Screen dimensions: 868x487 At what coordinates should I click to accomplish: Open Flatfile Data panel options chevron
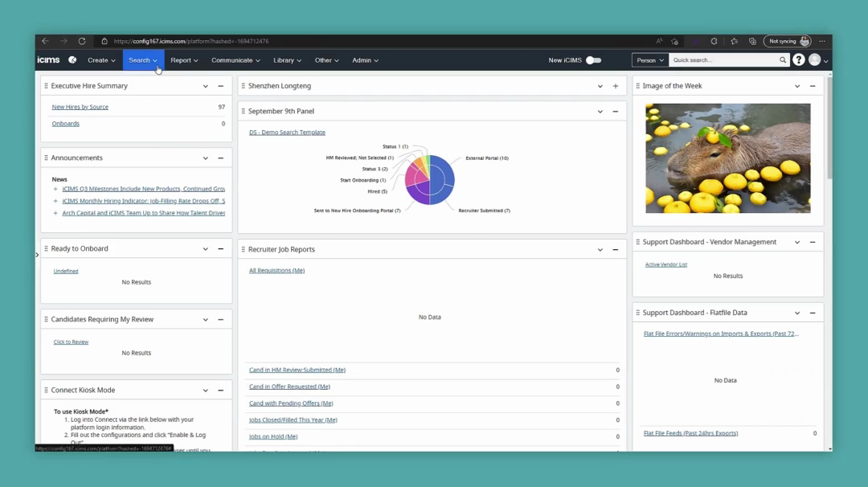[x=797, y=313]
